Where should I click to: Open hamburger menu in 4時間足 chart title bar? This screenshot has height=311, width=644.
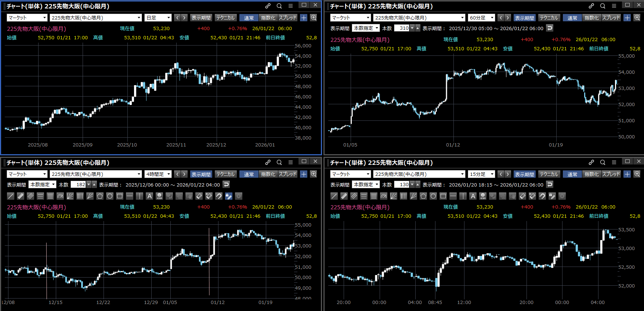[x=290, y=162]
